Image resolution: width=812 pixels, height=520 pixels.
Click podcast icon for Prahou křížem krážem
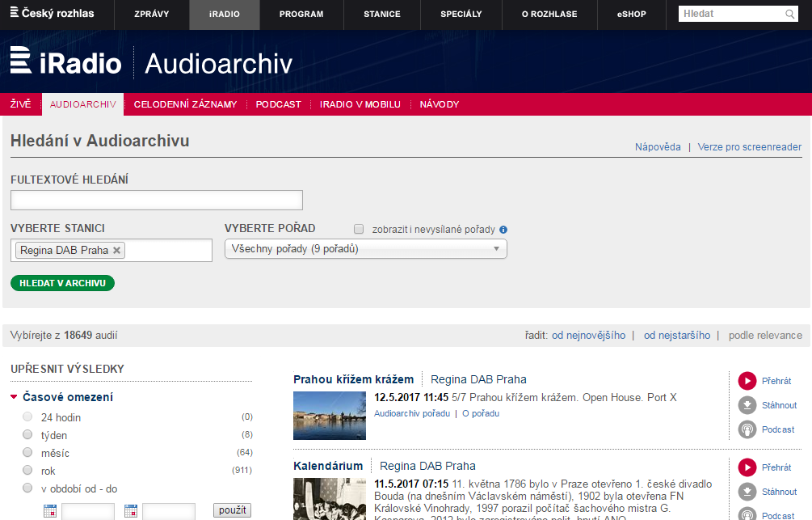pos(747,429)
